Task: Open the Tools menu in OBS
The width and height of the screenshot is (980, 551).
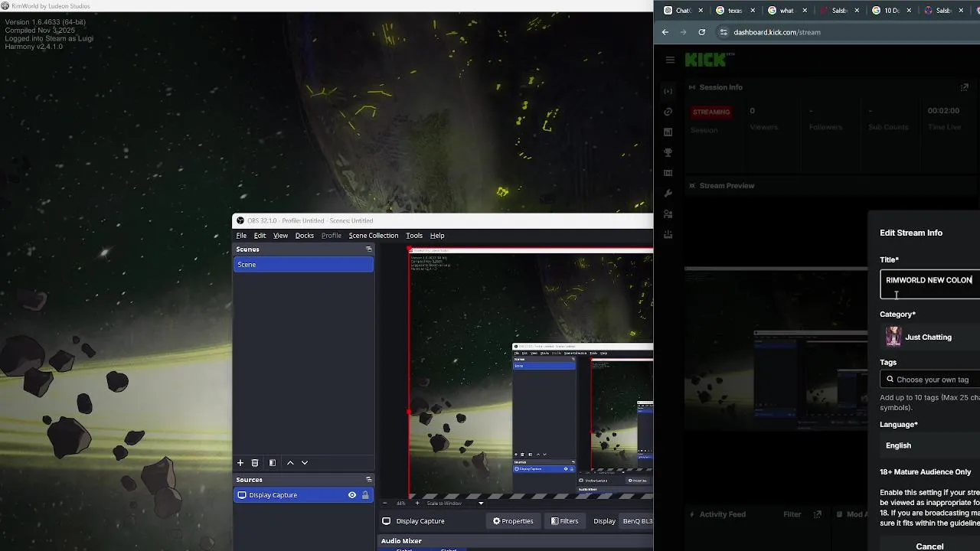Action: pyautogui.click(x=414, y=236)
